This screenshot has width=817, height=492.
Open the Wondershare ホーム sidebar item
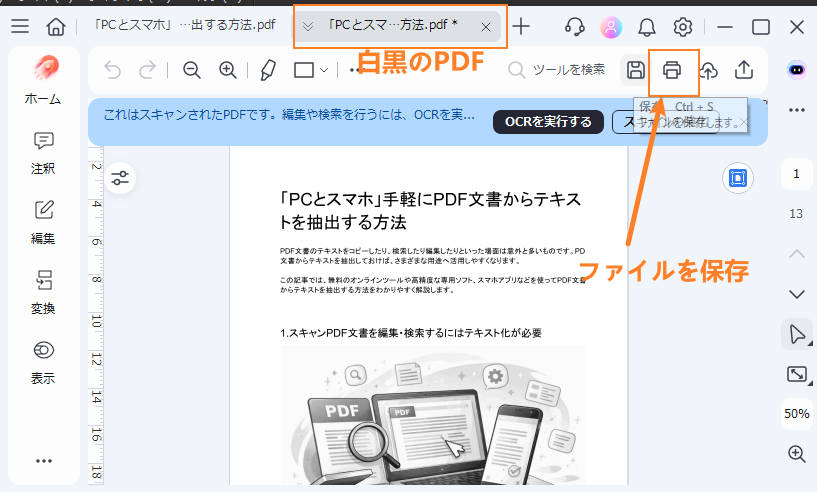pyautogui.click(x=43, y=80)
